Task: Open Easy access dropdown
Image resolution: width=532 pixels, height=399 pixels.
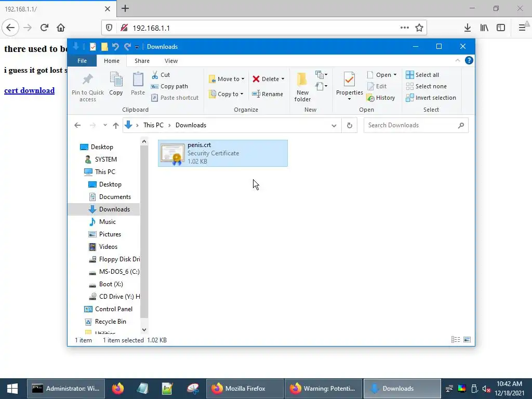Action: pyautogui.click(x=321, y=86)
